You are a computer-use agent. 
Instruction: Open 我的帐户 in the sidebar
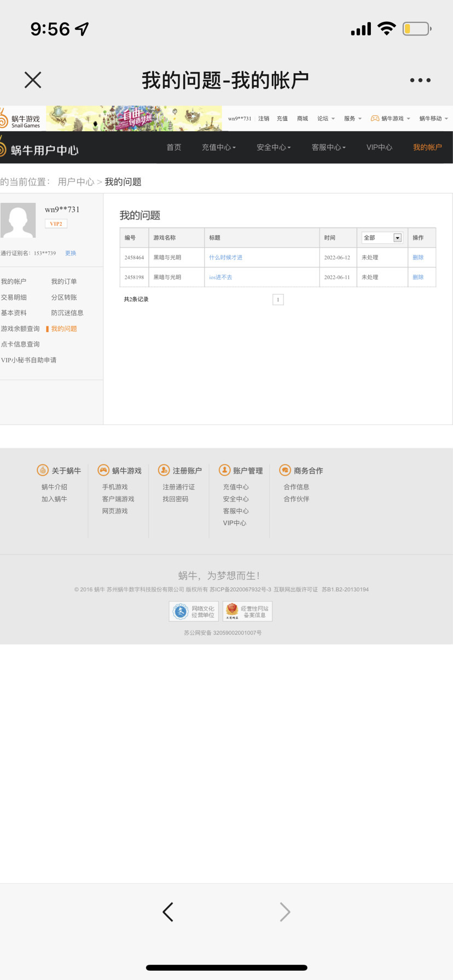point(14,282)
